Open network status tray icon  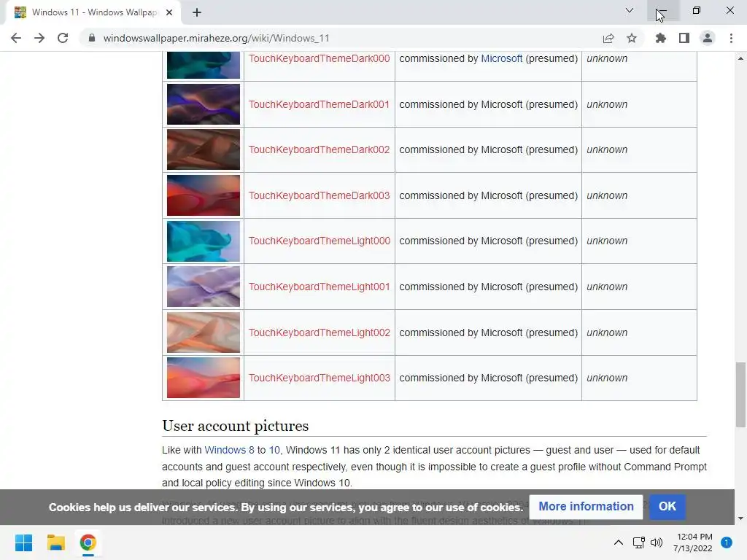[x=638, y=542]
